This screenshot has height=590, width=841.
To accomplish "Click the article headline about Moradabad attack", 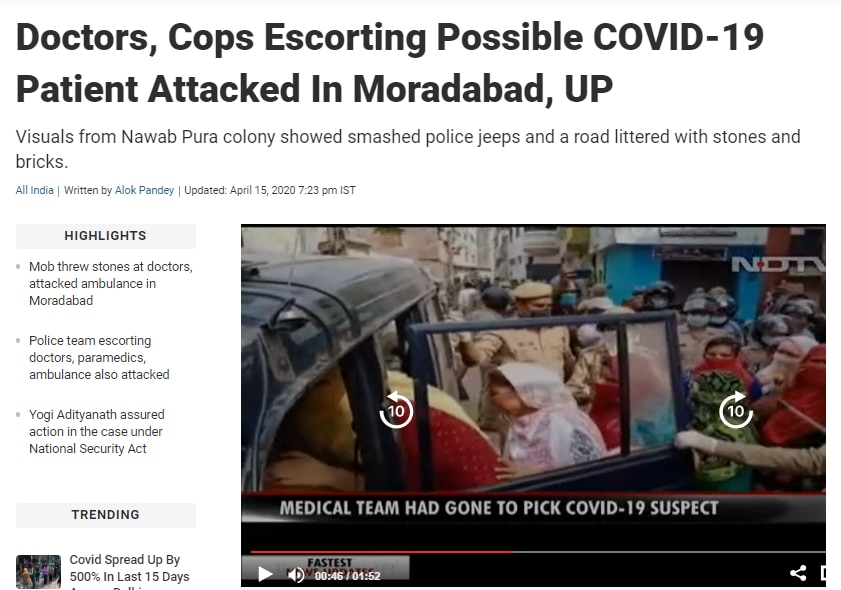I will pyautogui.click(x=389, y=63).
